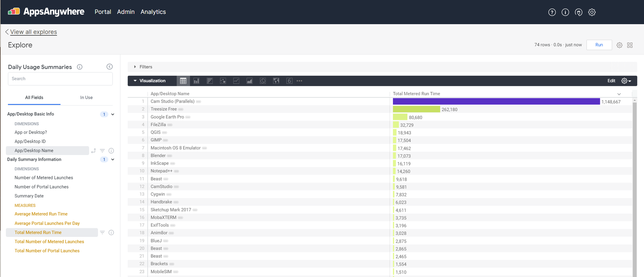Open ellipsis menu beside Google Earth Pro

coord(188,117)
